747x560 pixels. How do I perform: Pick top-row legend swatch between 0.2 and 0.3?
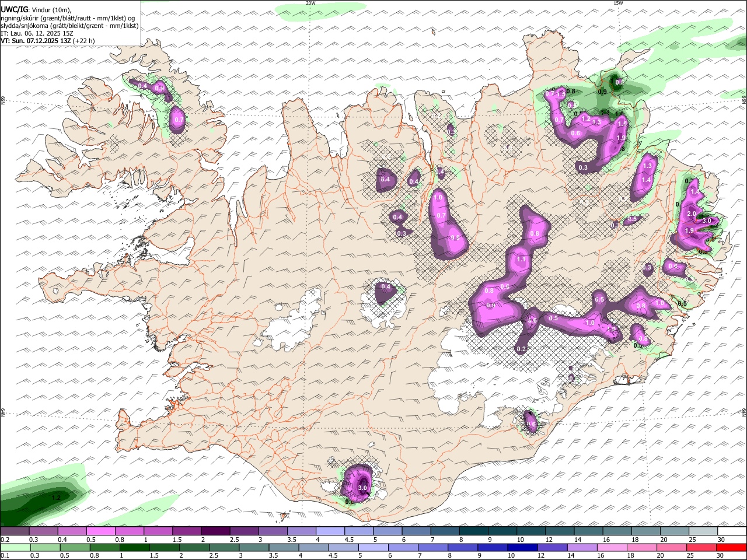15,531
